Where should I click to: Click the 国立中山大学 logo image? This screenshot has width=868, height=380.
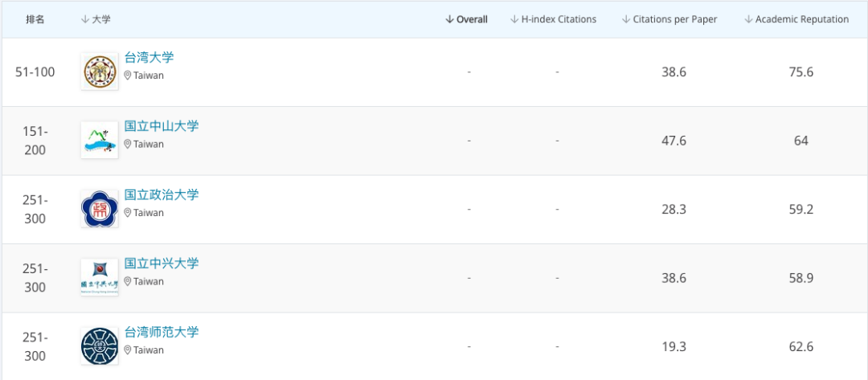[100, 141]
